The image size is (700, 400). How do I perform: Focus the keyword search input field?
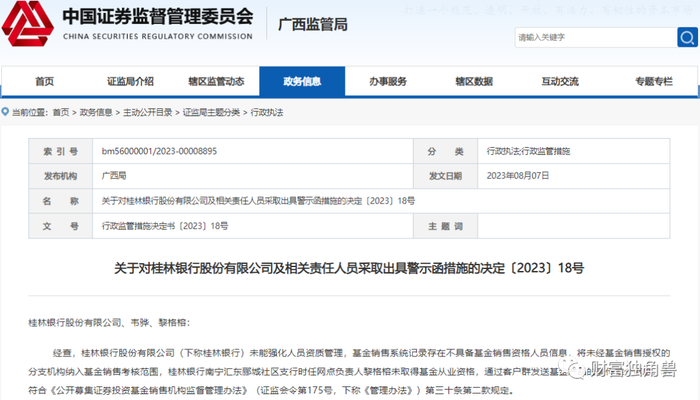(596, 37)
